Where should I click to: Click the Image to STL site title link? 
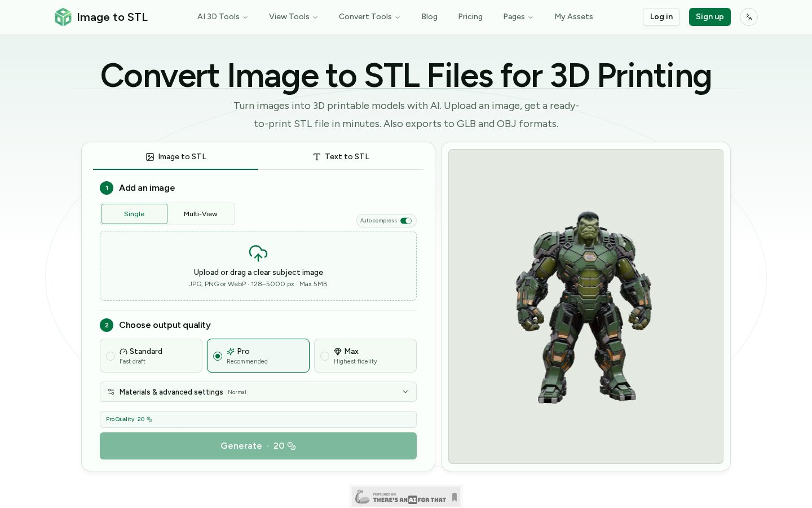tap(112, 17)
